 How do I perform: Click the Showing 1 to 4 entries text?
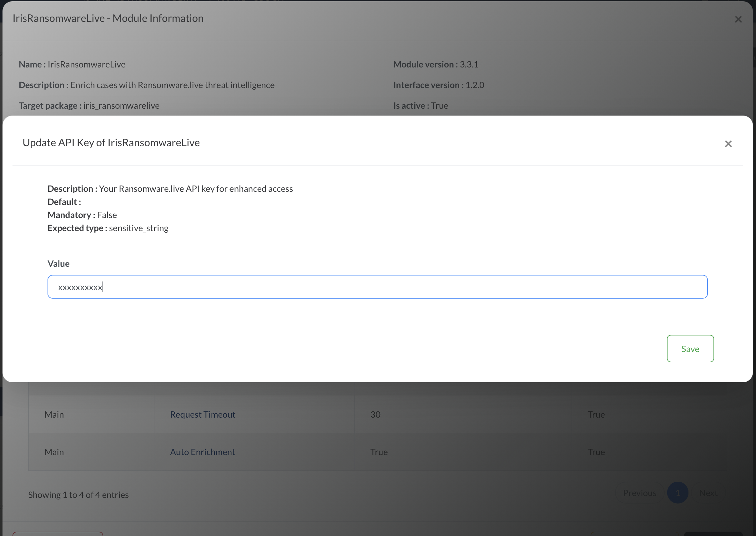click(78, 494)
